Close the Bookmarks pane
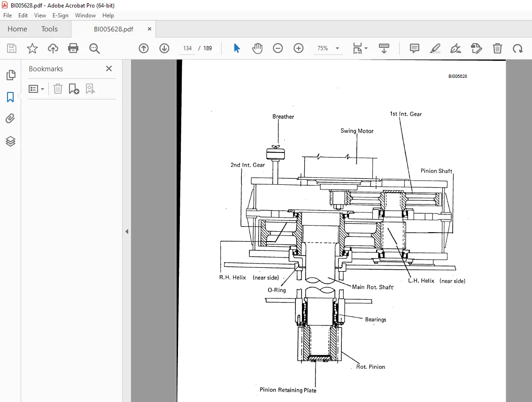The image size is (532, 402). pos(109,68)
